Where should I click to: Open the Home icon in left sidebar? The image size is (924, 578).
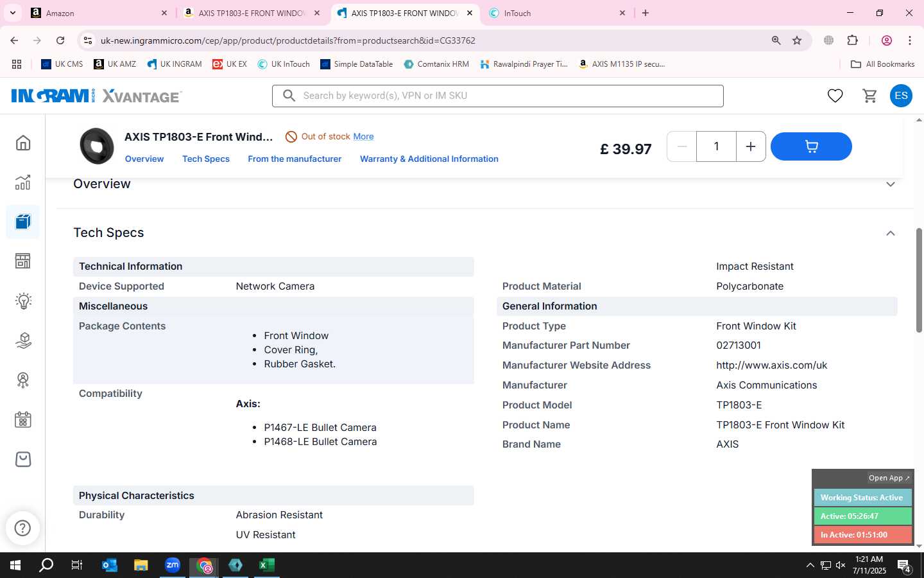click(x=23, y=143)
